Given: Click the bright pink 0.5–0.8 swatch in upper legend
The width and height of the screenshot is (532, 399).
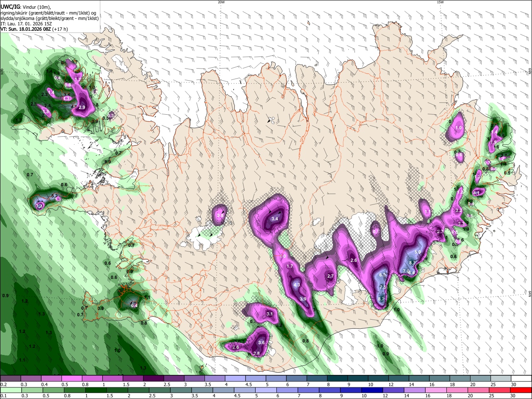Looking at the screenshot, I should [71, 378].
